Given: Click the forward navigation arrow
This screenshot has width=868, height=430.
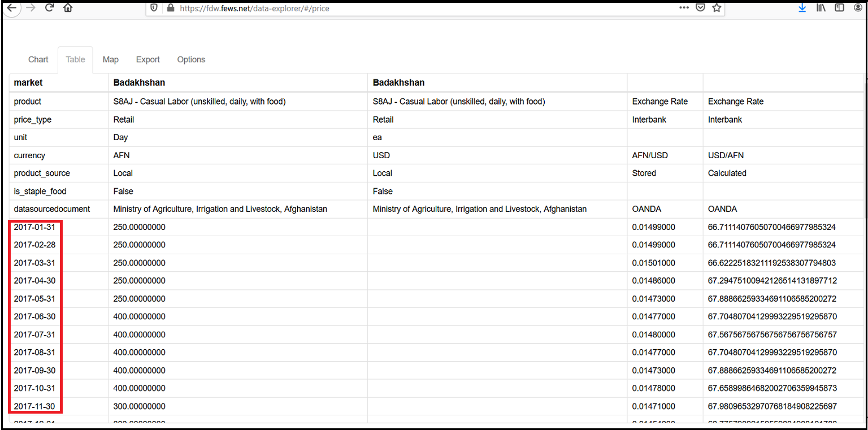Looking at the screenshot, I should tap(30, 8).
